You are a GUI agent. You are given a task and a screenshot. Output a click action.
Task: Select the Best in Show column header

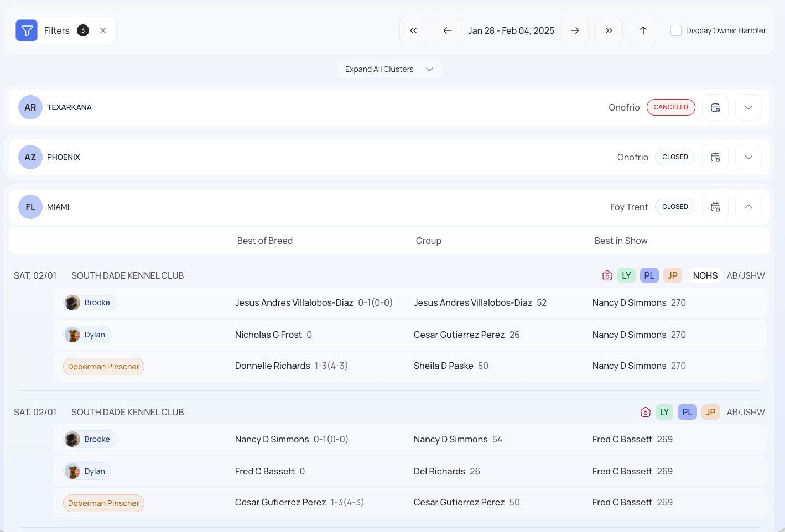point(621,241)
